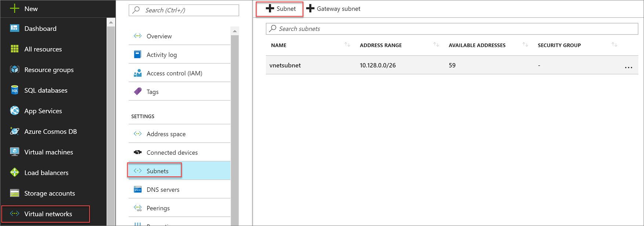Screen dimensions: 644x226
Task: Select the Azure Cosmos DB icon
Action: point(15,131)
